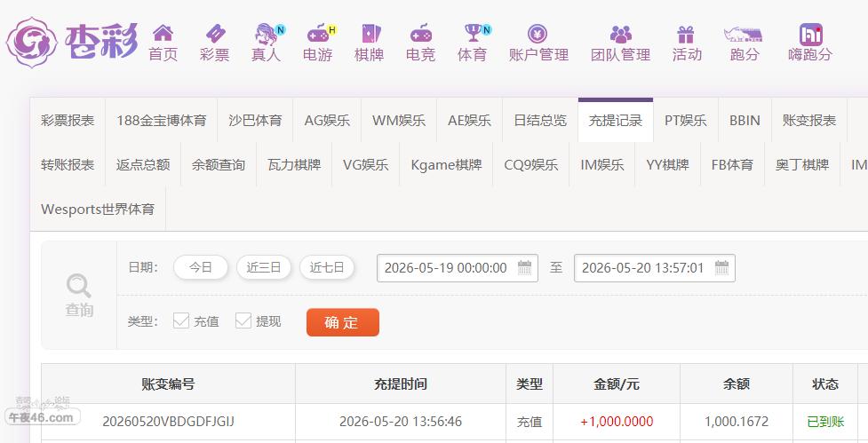The image size is (868, 443).
Task: Click the 类型 column header
Action: coord(530,384)
